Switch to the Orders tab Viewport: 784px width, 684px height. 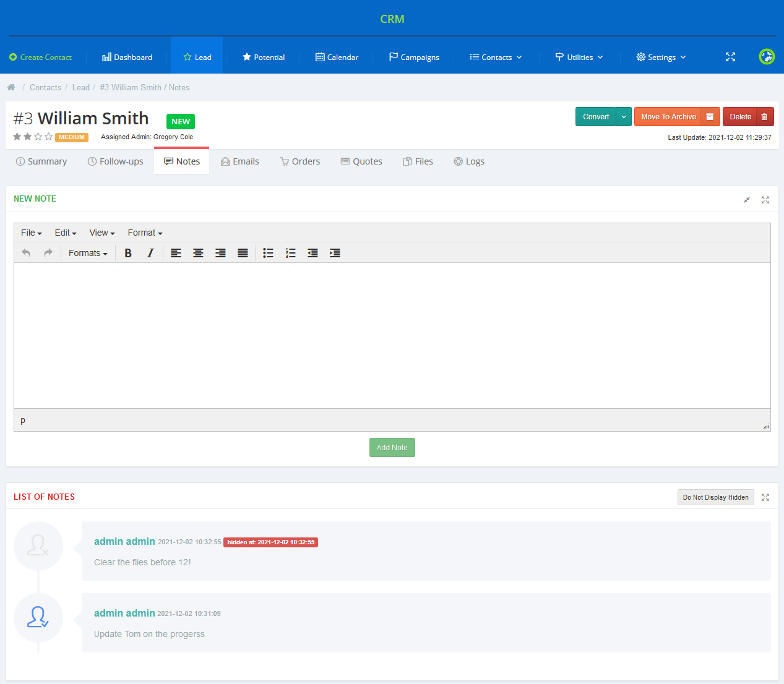tap(300, 161)
